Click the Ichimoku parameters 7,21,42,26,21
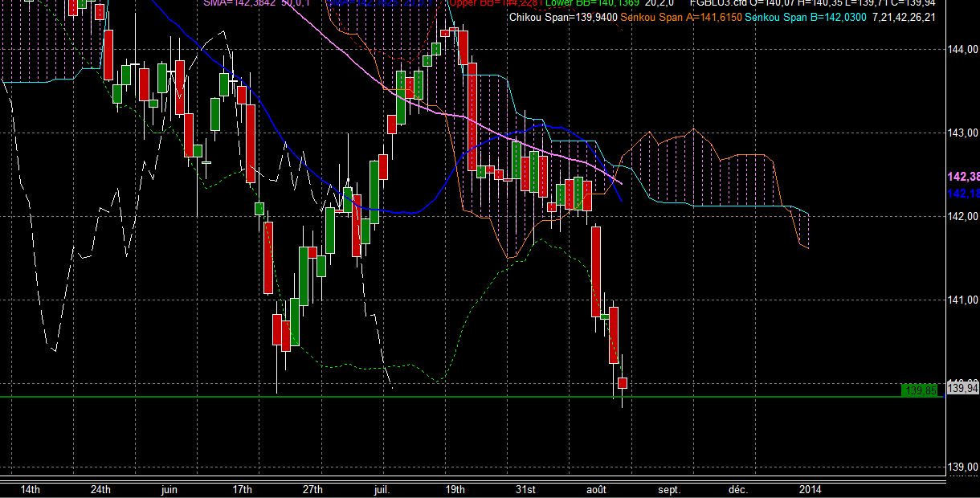The width and height of the screenshot is (980, 498). pyautogui.click(x=904, y=18)
